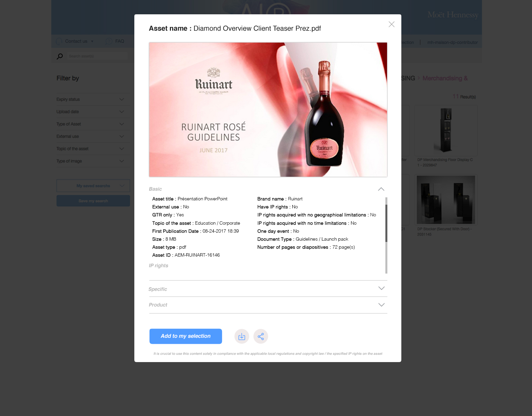The width and height of the screenshot is (532, 416).
Task: Click the Présentation PowerPoint asset title
Action: (x=202, y=199)
